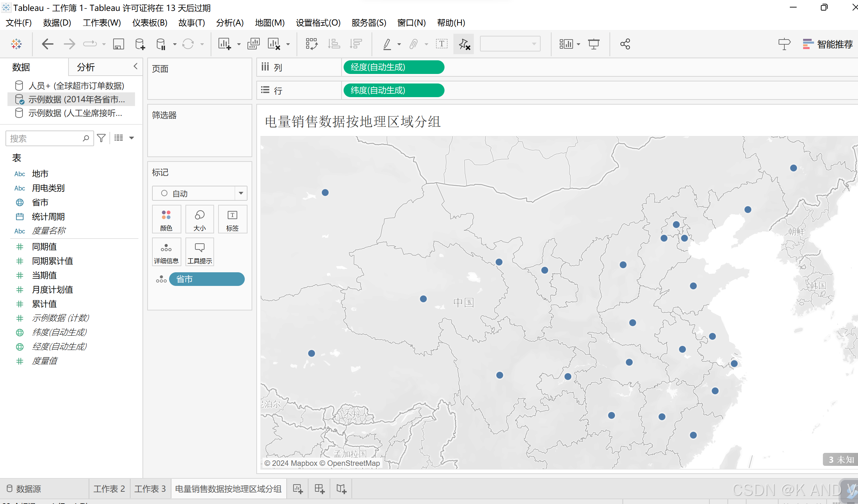Switch to the 工作表 2 tab
858x504 pixels.
click(x=109, y=489)
